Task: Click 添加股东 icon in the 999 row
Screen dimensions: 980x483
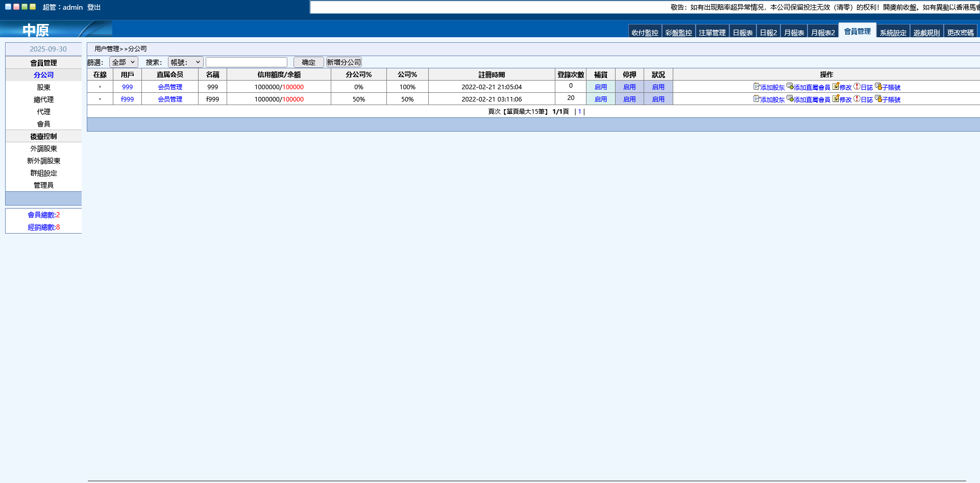Action: (756, 87)
